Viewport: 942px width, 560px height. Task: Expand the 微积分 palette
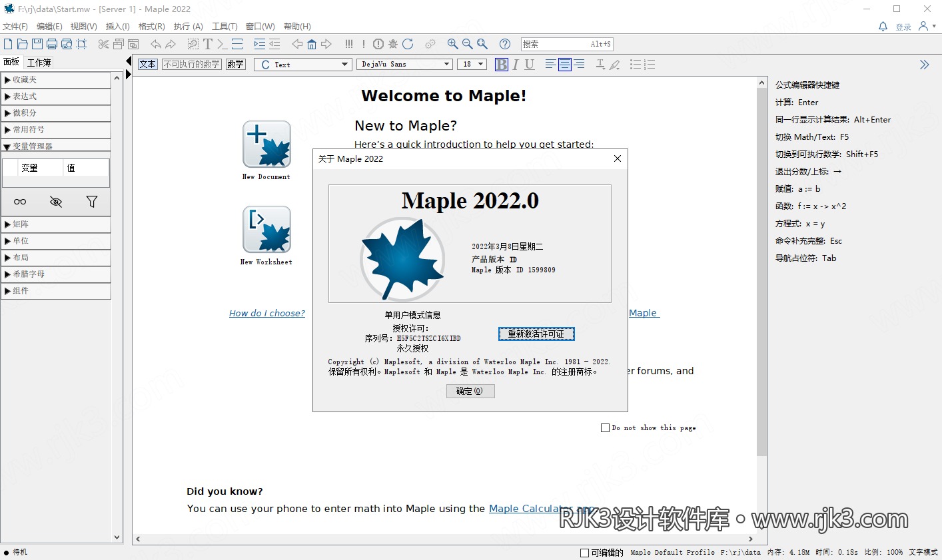(56, 113)
